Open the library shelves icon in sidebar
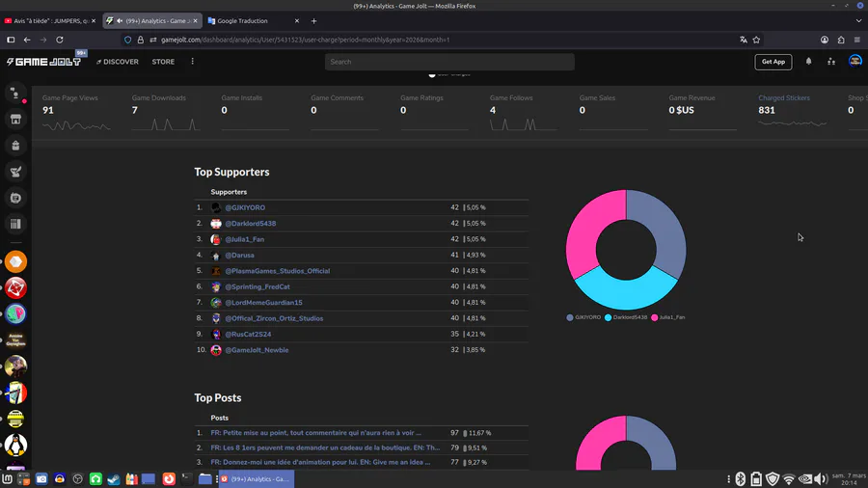This screenshot has height=488, width=868. [x=15, y=224]
